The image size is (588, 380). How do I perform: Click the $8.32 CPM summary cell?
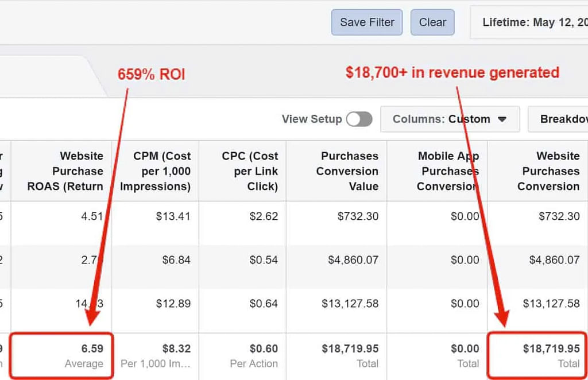pos(176,349)
